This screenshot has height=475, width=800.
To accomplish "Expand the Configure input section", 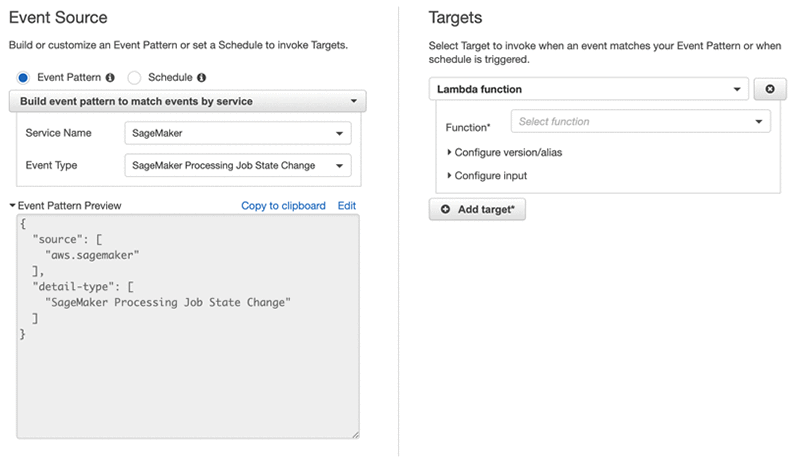I will pyautogui.click(x=490, y=176).
